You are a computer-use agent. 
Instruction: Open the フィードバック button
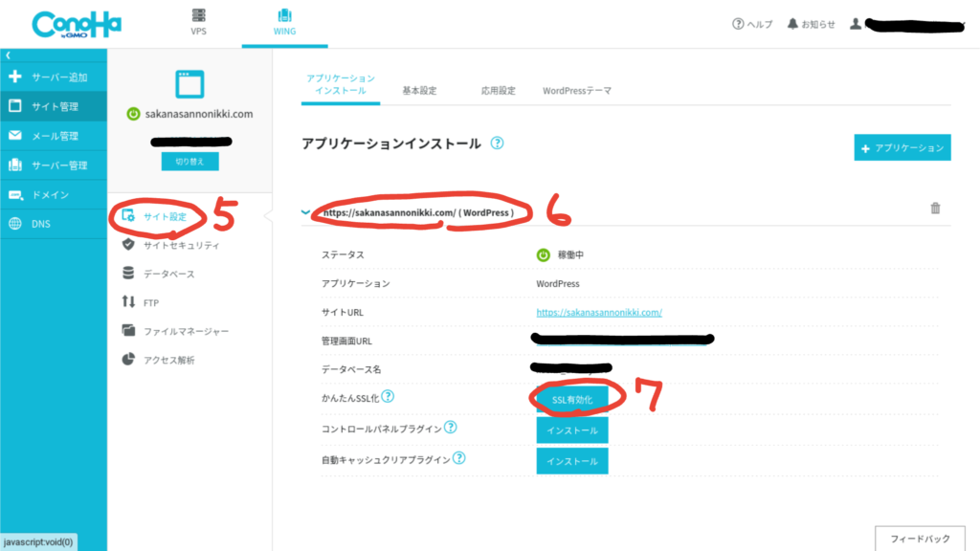point(920,539)
